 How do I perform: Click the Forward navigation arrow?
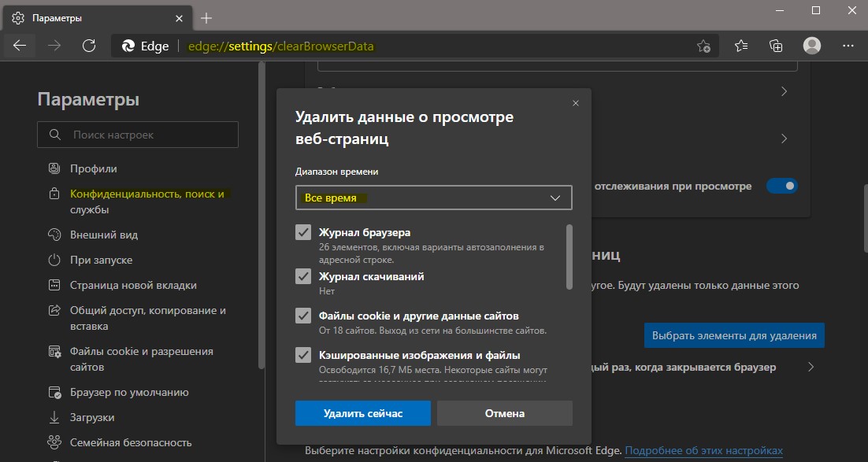[x=54, y=46]
